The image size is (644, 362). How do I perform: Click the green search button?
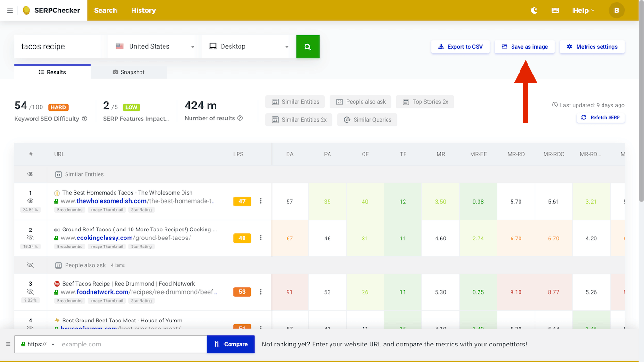tap(308, 47)
